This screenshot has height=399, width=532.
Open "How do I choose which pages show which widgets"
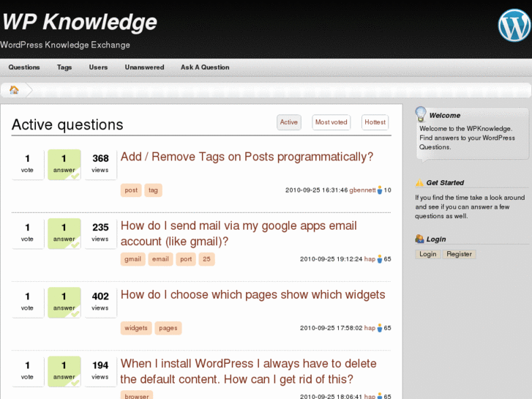(252, 295)
